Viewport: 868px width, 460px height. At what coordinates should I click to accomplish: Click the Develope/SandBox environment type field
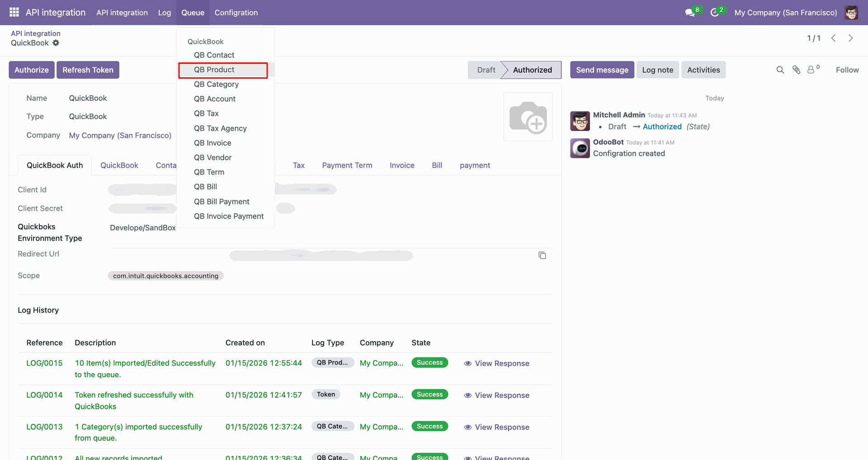coord(143,228)
